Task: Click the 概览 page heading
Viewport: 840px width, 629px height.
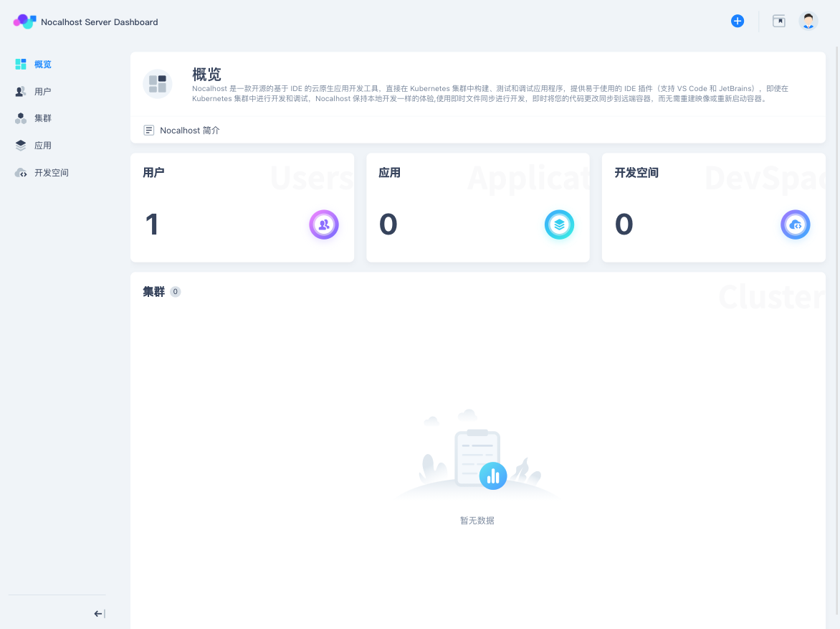Action: click(207, 75)
